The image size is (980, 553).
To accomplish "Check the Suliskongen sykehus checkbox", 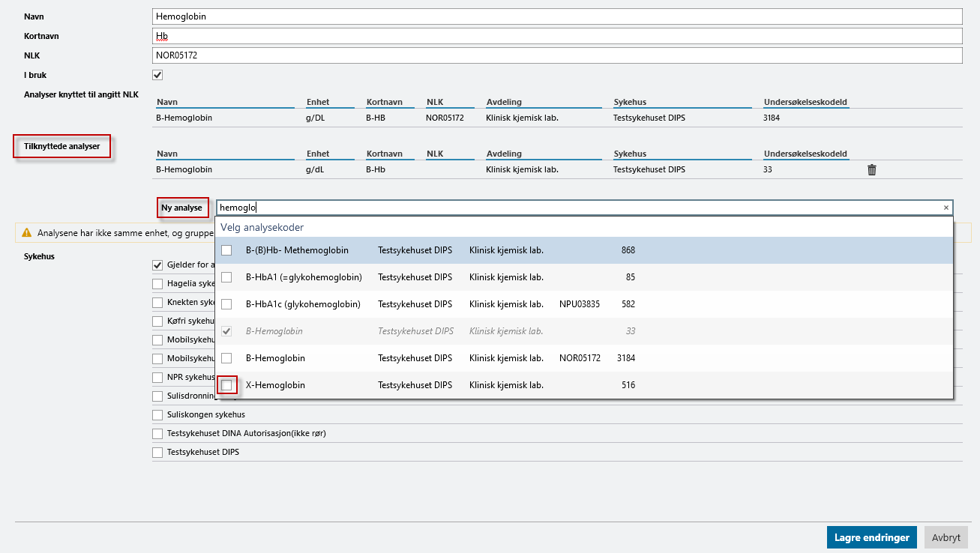I will 157,414.
